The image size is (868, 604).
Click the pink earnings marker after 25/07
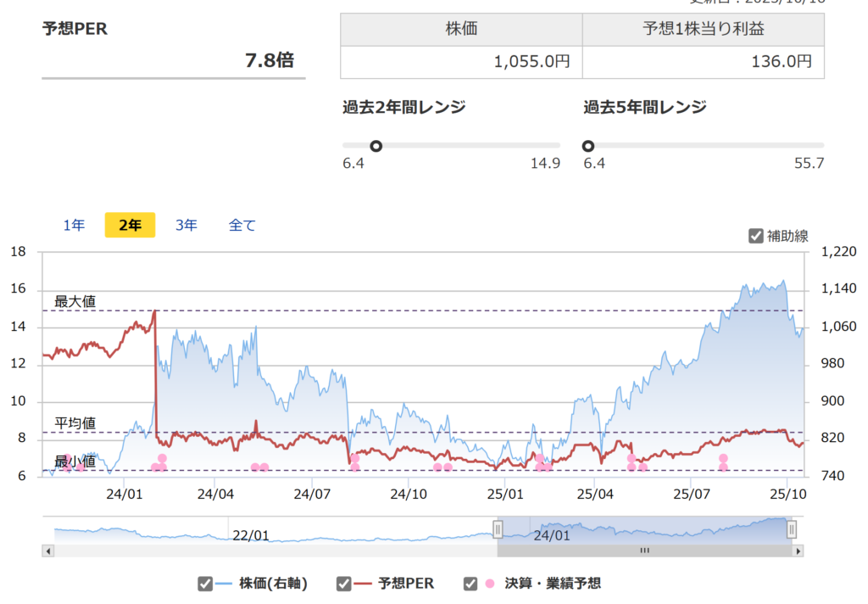(723, 459)
